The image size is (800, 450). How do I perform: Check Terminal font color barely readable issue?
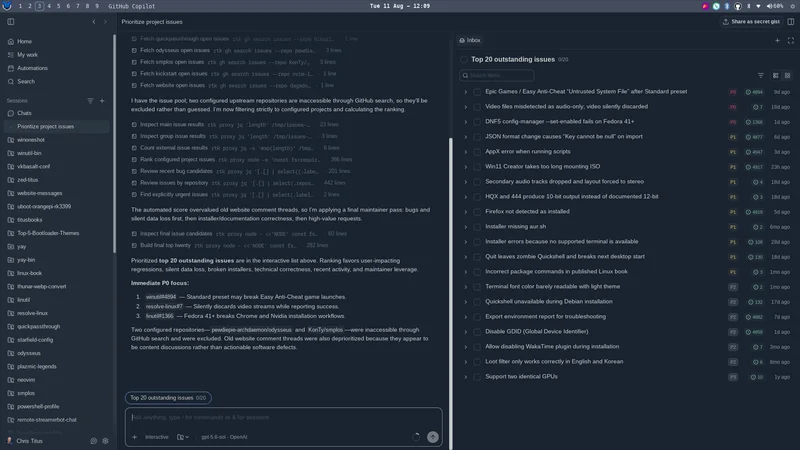tap(477, 287)
